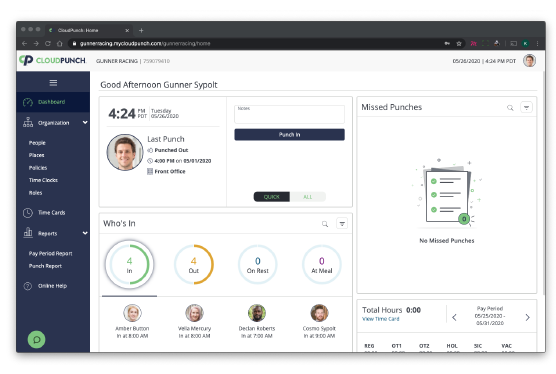Switch punch mode to QUICK
The width and height of the screenshot is (556, 374).
tap(272, 197)
